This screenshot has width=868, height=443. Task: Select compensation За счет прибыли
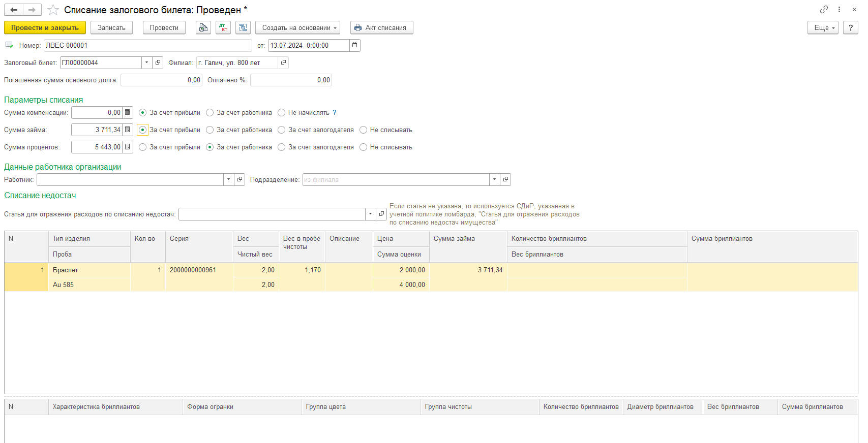pyautogui.click(x=142, y=112)
